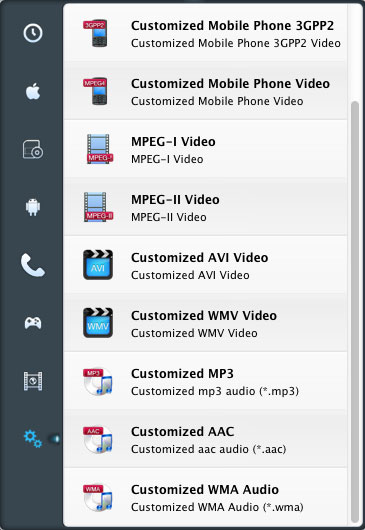The width and height of the screenshot is (365, 530).
Task: Select the Apple devices category icon
Action: tap(33, 91)
